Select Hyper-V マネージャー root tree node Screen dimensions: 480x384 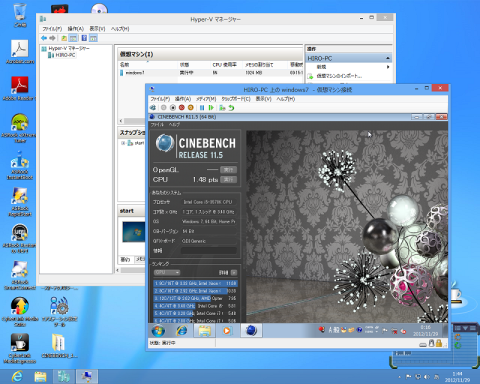coord(69,48)
